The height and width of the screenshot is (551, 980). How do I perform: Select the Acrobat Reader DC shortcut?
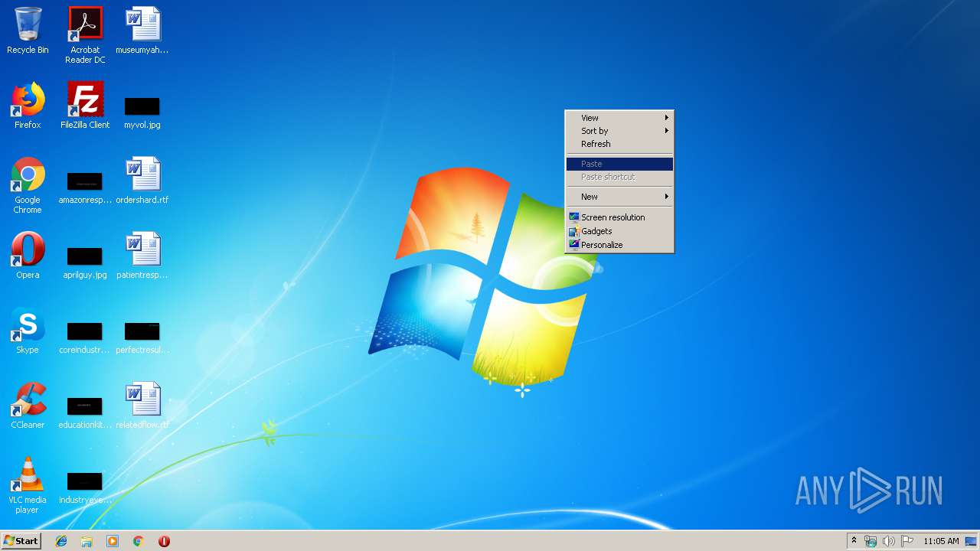[x=85, y=35]
